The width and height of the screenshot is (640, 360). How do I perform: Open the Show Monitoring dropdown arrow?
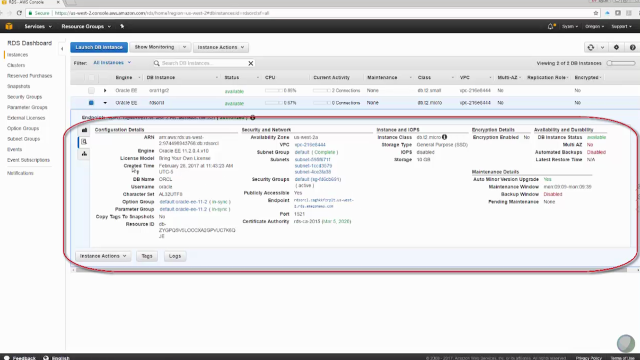click(184, 47)
